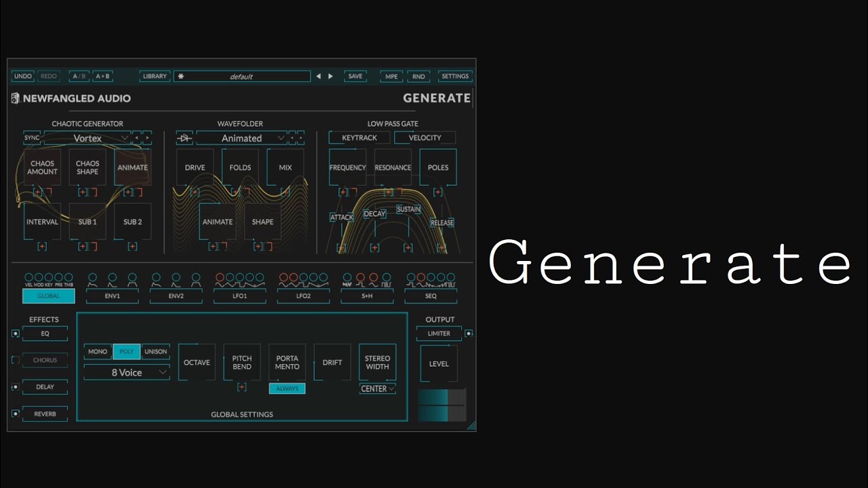Toggle the EQ effect enable box

[16, 333]
